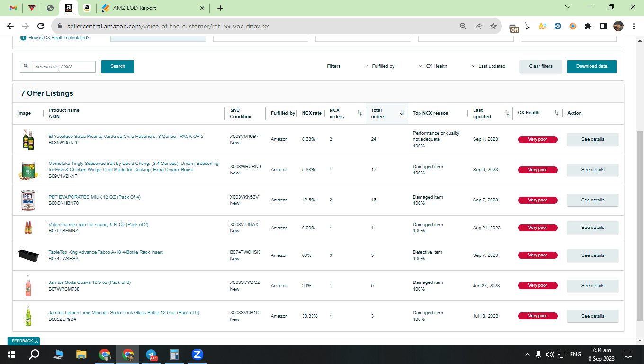Switch to the Gmail pinned tab

tap(13, 8)
